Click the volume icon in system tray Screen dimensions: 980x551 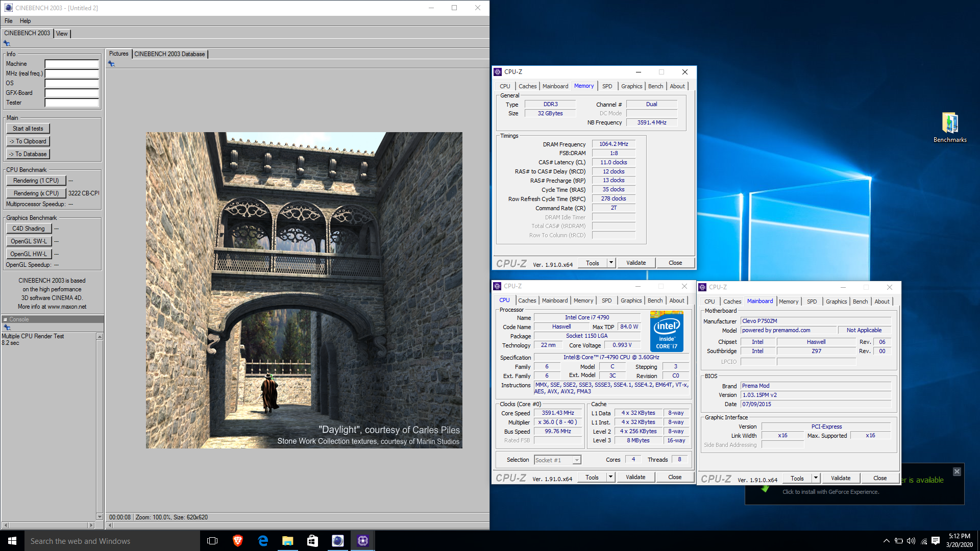[x=911, y=541]
